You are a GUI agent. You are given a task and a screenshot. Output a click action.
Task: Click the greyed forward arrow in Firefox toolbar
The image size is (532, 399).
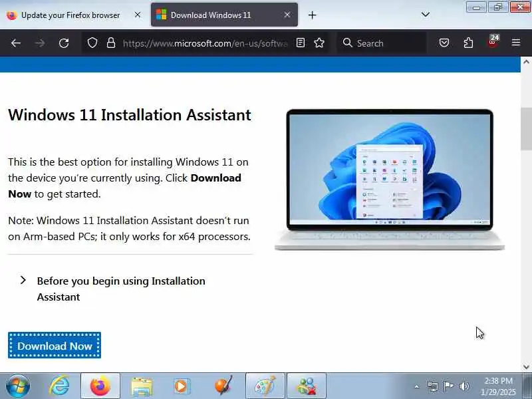click(x=40, y=43)
